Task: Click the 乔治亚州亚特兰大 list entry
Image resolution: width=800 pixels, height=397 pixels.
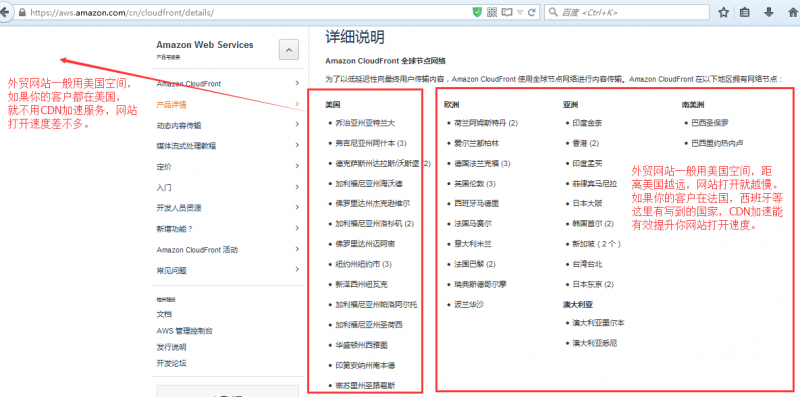Action: pos(365,123)
